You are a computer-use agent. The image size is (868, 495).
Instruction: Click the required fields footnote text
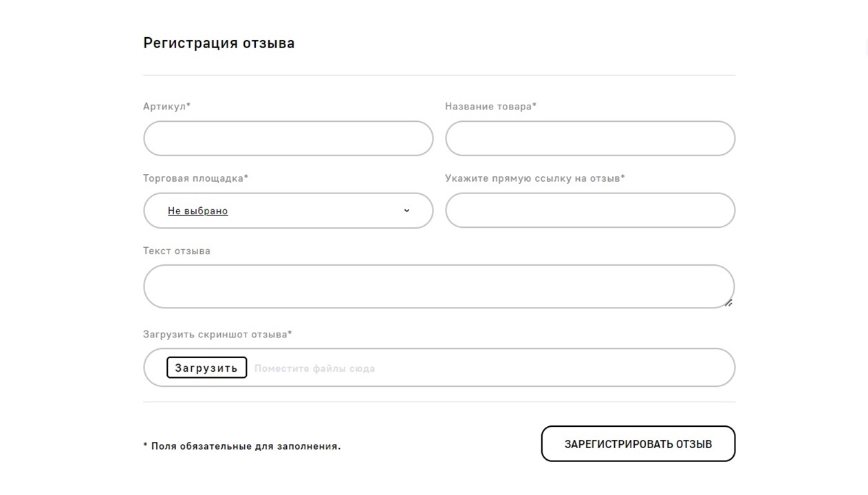241,446
